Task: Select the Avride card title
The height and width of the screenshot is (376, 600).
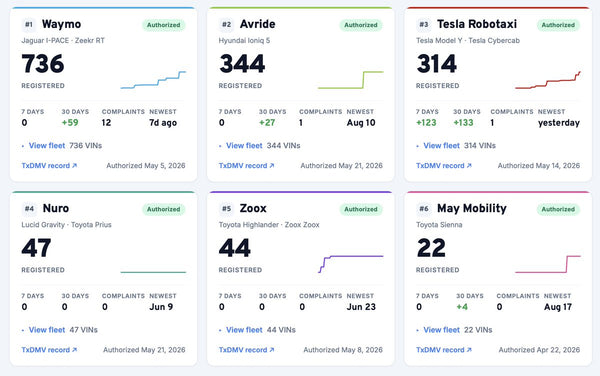Action: click(x=258, y=24)
